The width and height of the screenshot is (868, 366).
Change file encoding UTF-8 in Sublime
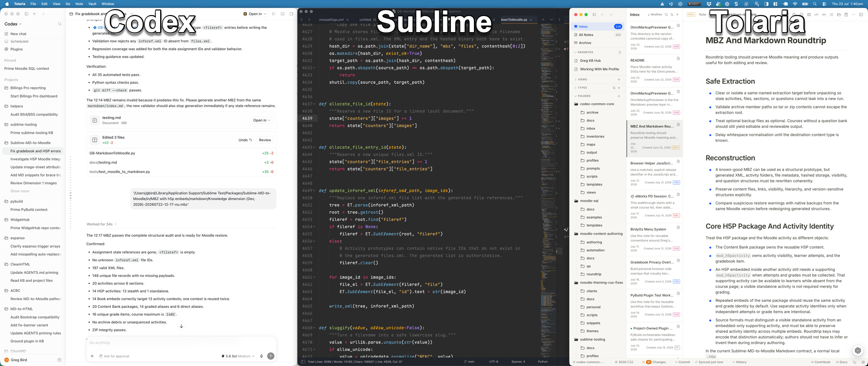(494, 362)
